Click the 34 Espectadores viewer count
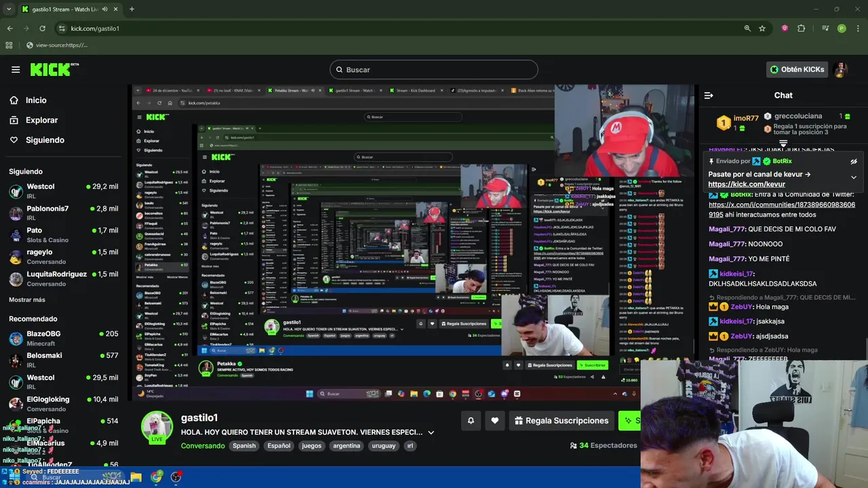 [604, 445]
